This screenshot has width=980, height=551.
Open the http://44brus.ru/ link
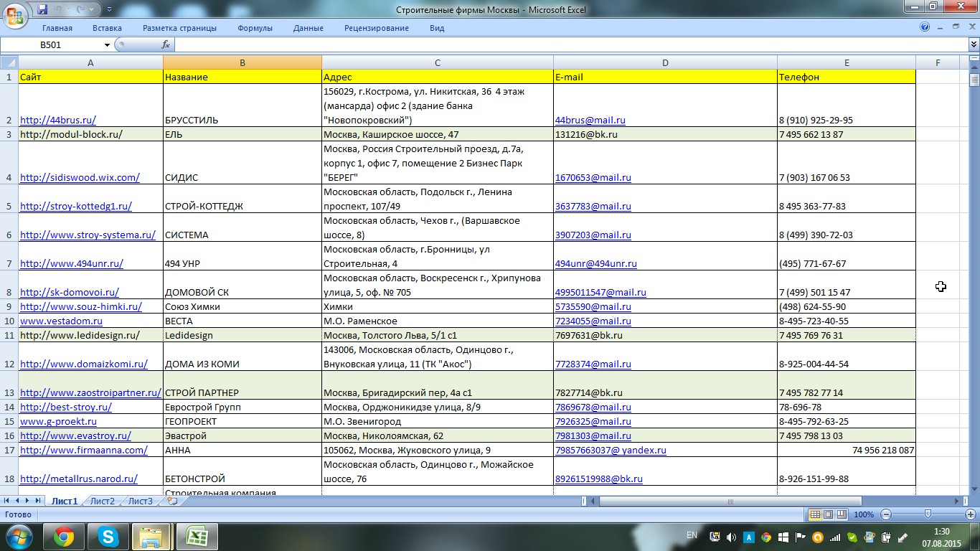58,120
